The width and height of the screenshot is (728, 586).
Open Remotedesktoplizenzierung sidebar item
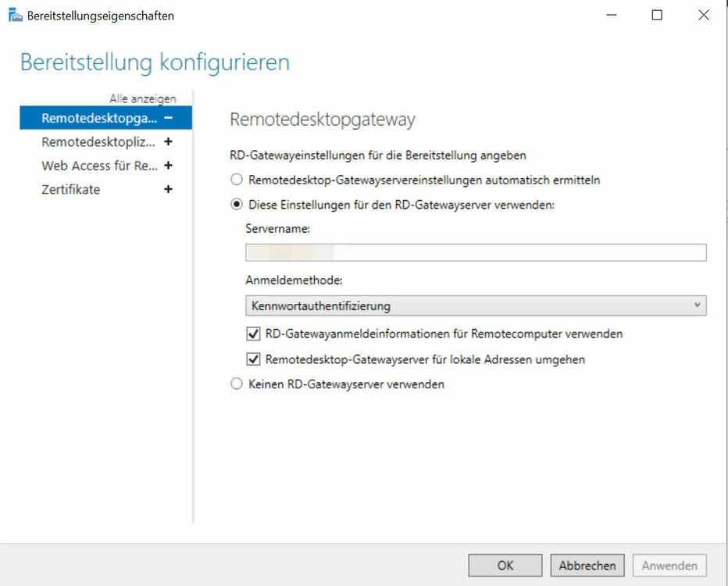pos(98,142)
